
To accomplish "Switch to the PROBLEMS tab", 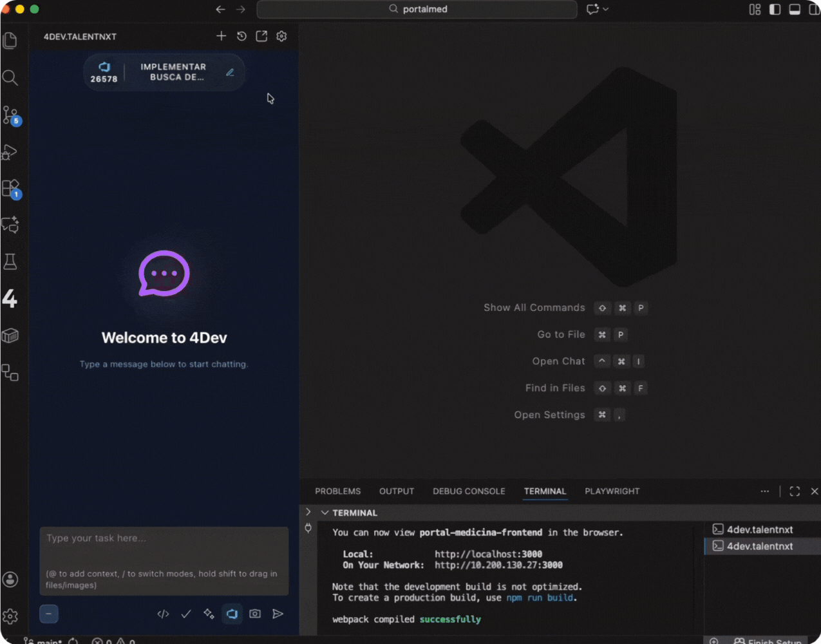I will pyautogui.click(x=337, y=491).
